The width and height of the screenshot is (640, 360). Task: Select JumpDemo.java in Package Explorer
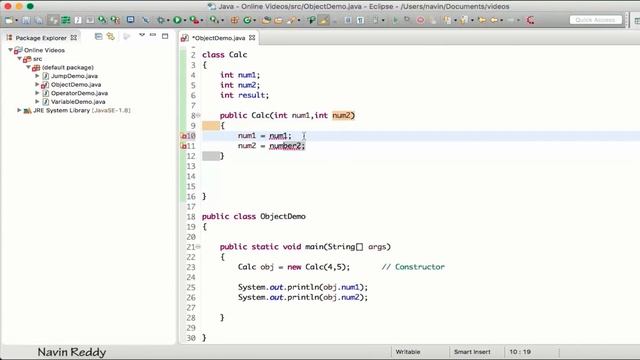(74, 76)
